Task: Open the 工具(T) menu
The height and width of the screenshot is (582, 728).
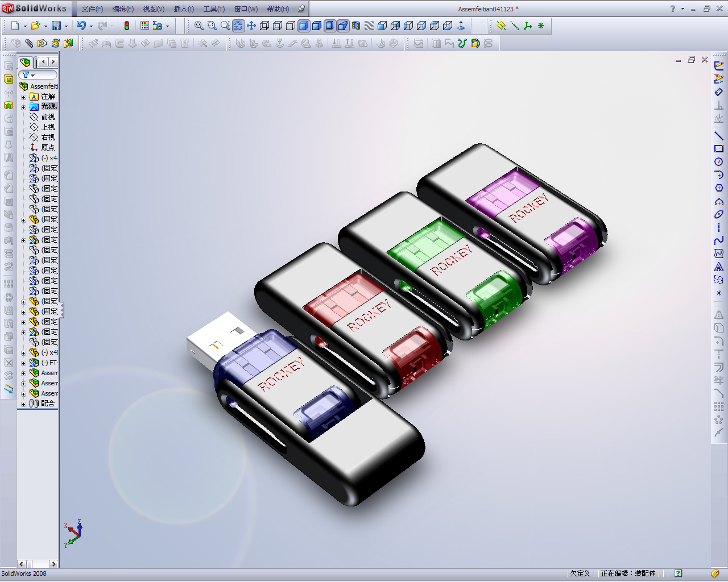Action: point(214,9)
